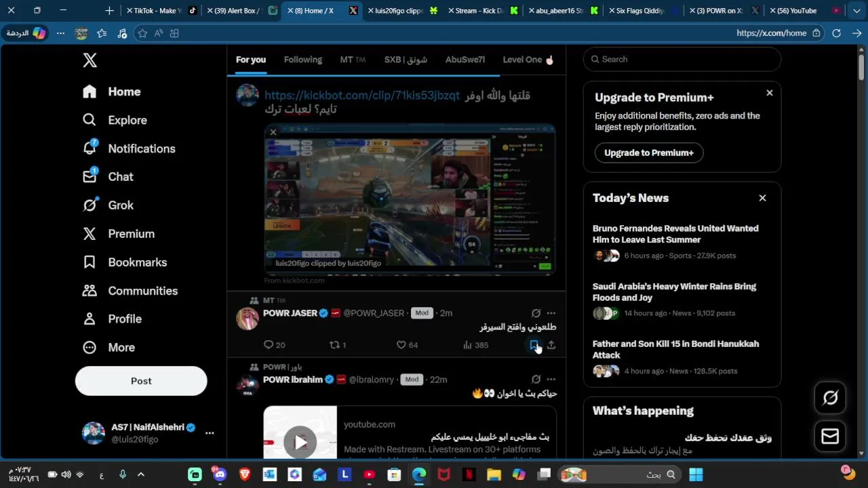Open the Windows Start menu
Screen dimensions: 868x488
pyautogui.click(x=696, y=474)
